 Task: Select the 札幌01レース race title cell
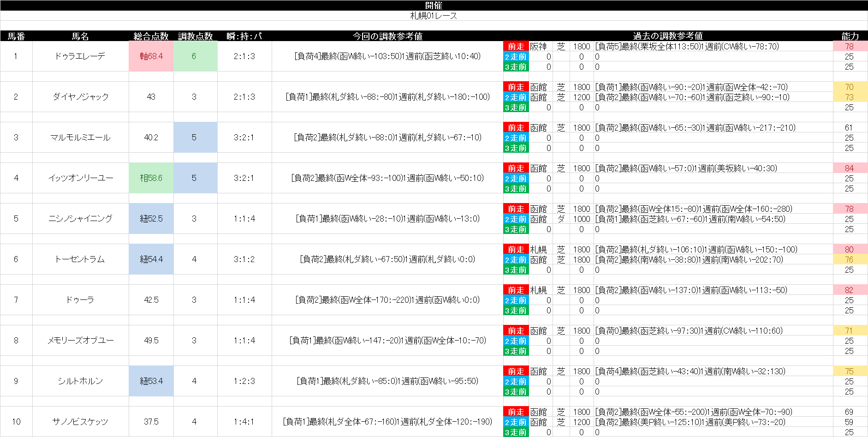click(x=434, y=16)
